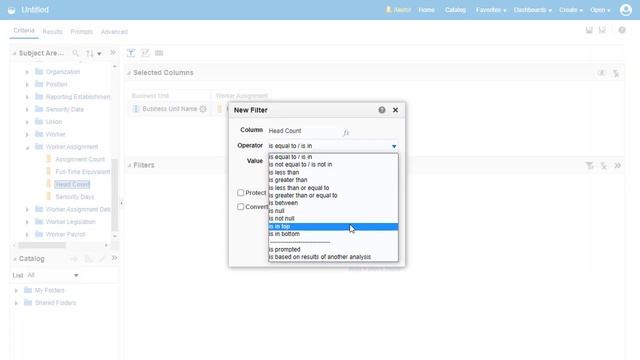Collapse Subject Areas pane with double arrows
The image size is (640, 360).
pyautogui.click(x=113, y=53)
